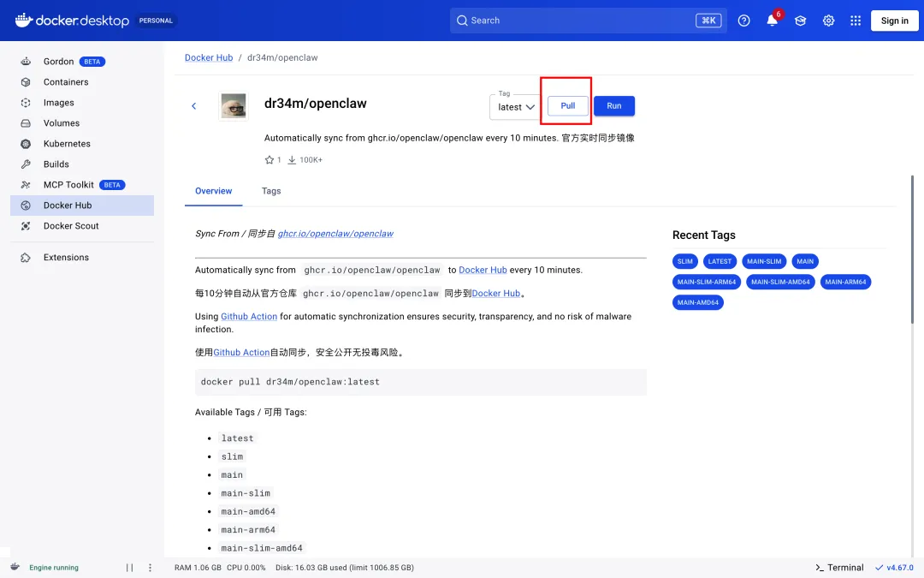Open Docker Scout in sidebar
This screenshot has width=924, height=578.
click(x=82, y=226)
